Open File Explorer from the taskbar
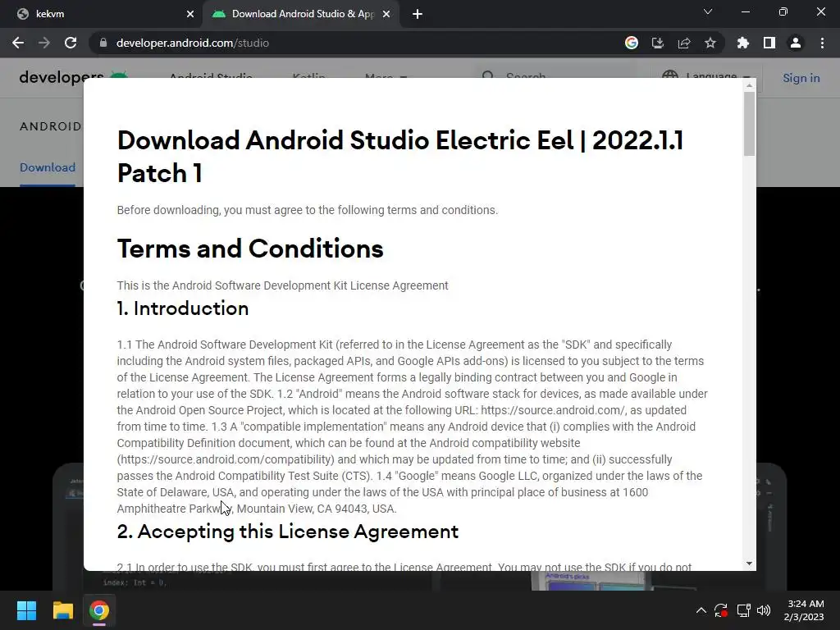 [62, 610]
